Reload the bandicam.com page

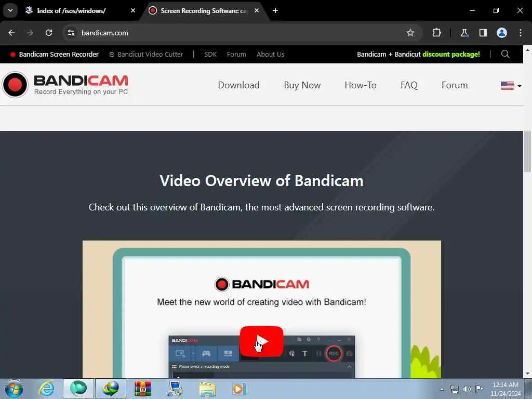point(49,33)
